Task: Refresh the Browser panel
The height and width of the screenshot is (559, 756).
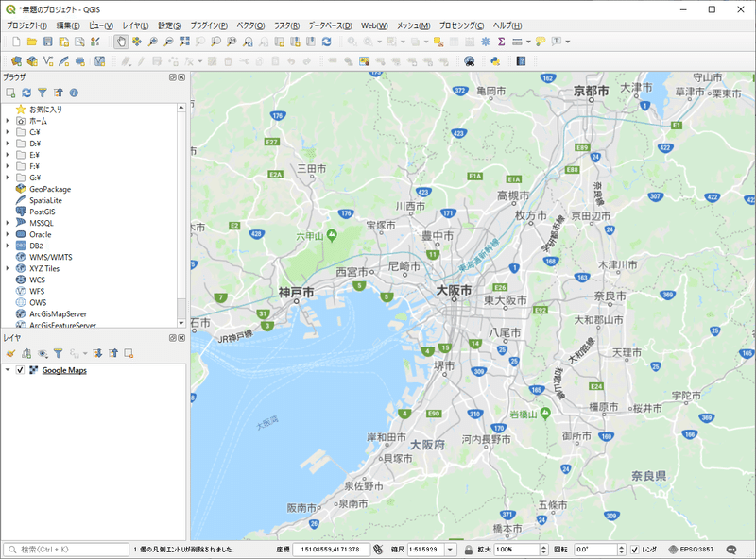Action: coord(26,93)
